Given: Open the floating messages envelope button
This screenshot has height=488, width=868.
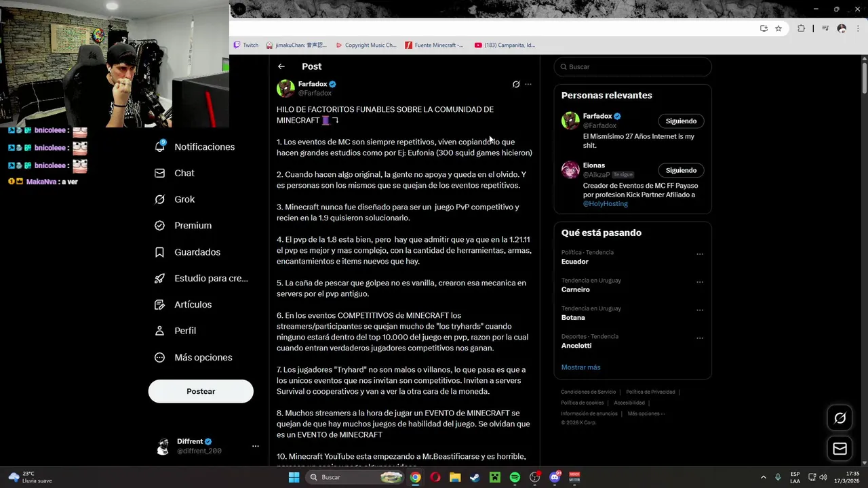Looking at the screenshot, I should coord(840,449).
